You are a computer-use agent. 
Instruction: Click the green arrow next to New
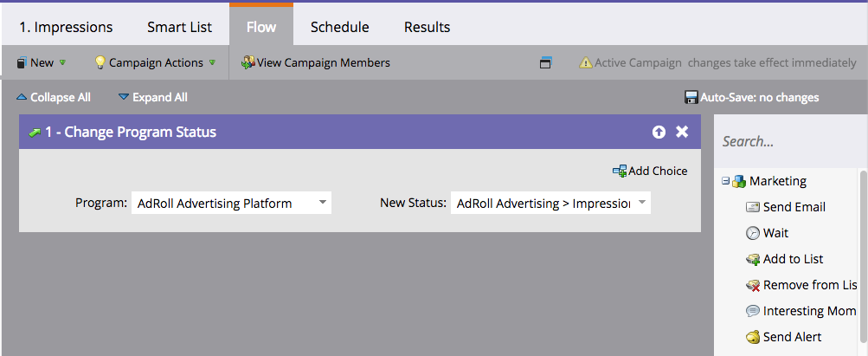(x=62, y=62)
